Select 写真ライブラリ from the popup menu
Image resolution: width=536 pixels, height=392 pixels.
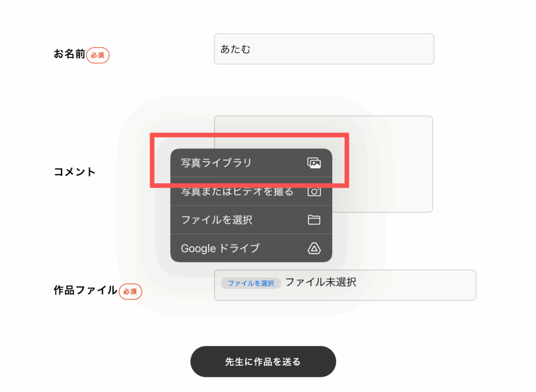(x=216, y=163)
